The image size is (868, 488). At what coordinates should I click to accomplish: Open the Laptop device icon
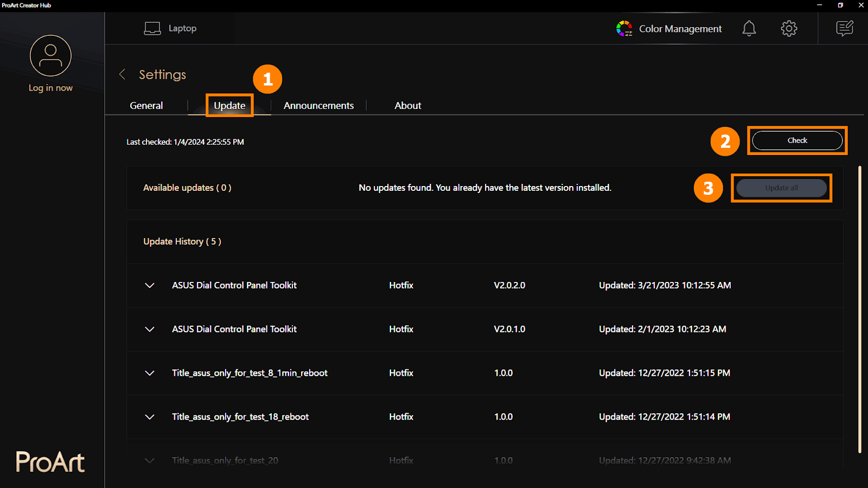pyautogui.click(x=152, y=28)
